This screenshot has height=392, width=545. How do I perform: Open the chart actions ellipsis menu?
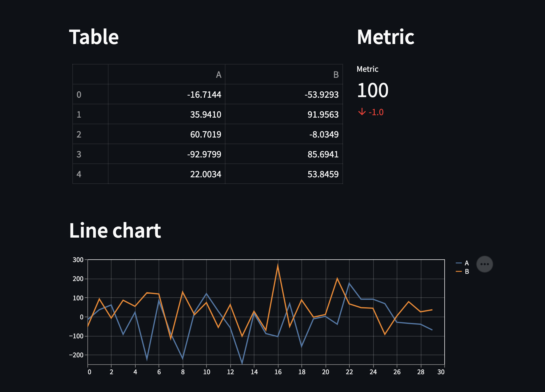pos(484,264)
